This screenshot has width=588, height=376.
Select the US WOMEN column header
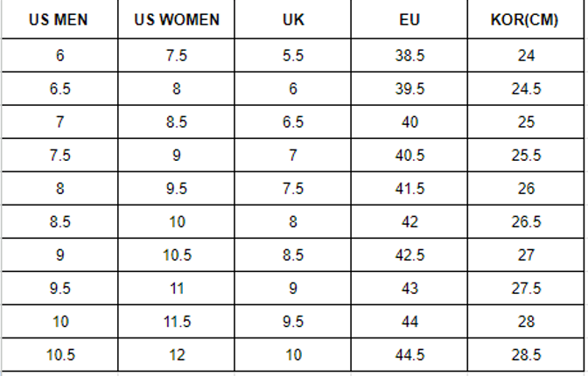pos(177,20)
